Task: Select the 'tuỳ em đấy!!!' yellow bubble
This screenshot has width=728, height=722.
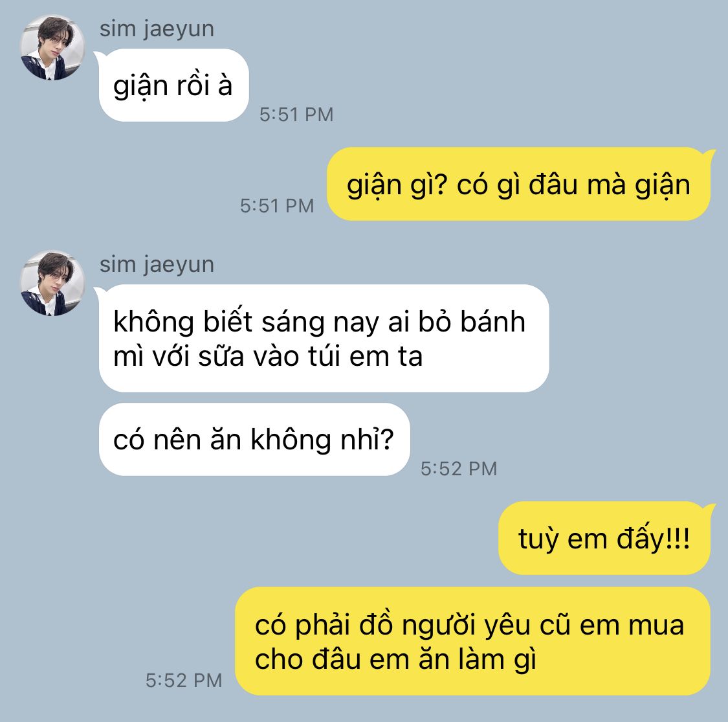Action: pyautogui.click(x=604, y=538)
